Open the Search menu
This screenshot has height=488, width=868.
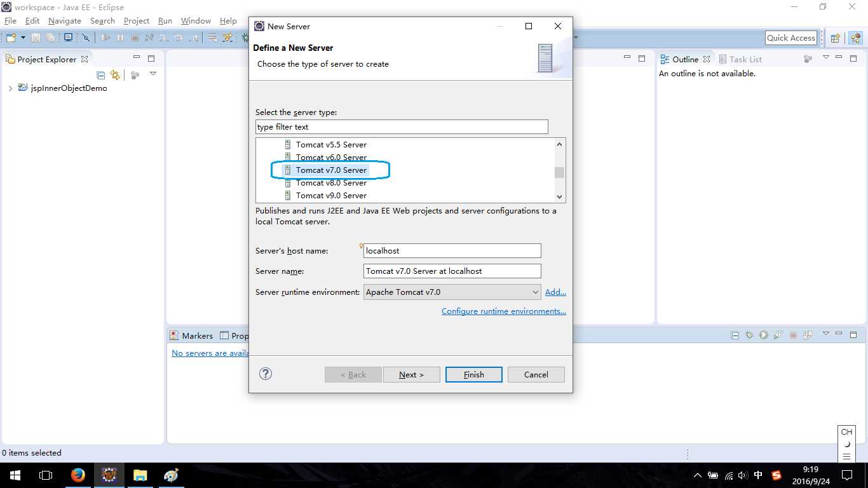102,21
